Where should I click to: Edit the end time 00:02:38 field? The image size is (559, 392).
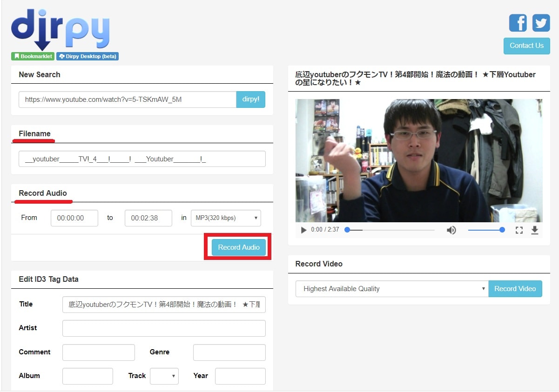(x=148, y=218)
